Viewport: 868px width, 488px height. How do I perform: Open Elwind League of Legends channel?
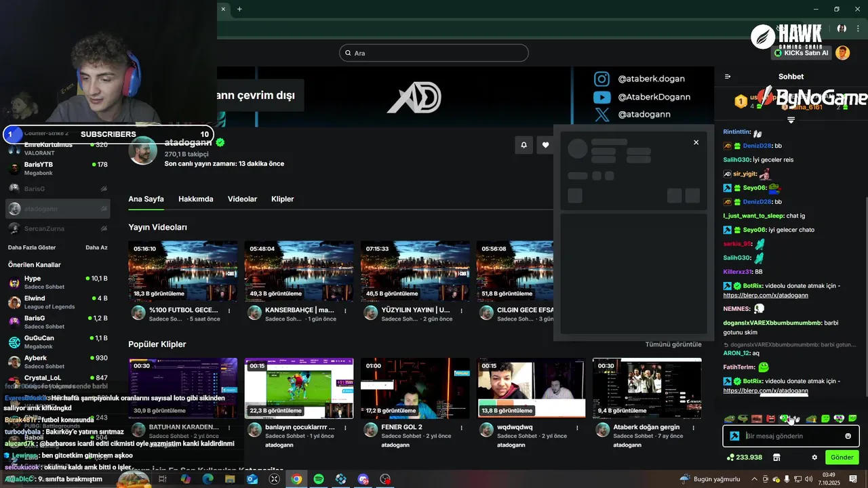click(58, 302)
